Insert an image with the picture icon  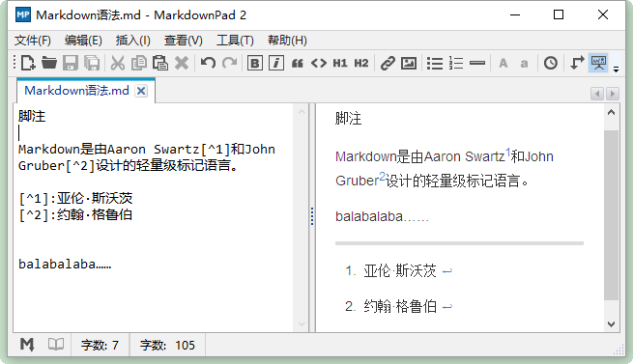pos(409,63)
